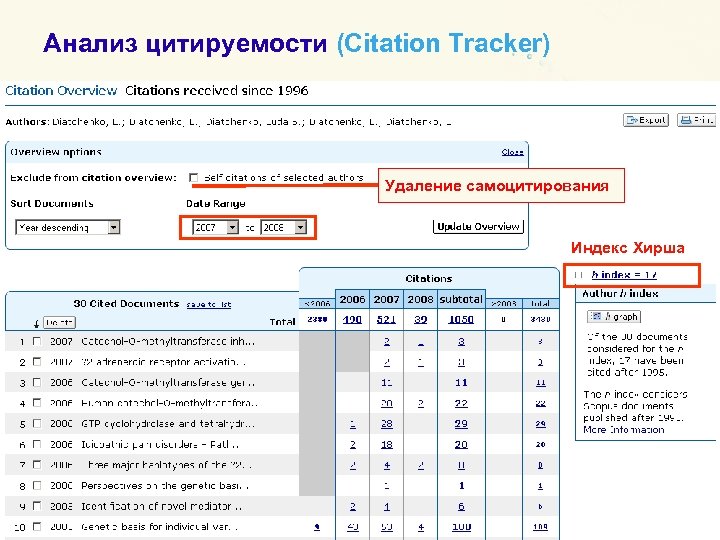Close the Overview options panel
The width and height of the screenshot is (720, 540).
[x=512, y=152]
